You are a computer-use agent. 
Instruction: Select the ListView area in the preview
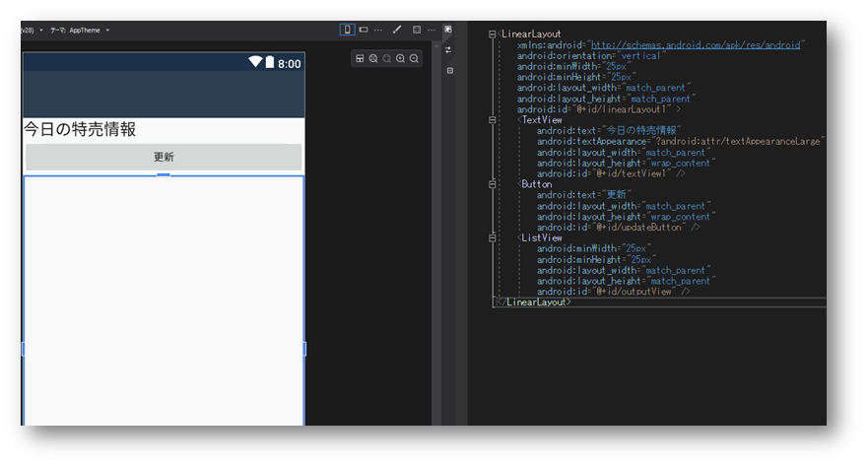pyautogui.click(x=164, y=300)
